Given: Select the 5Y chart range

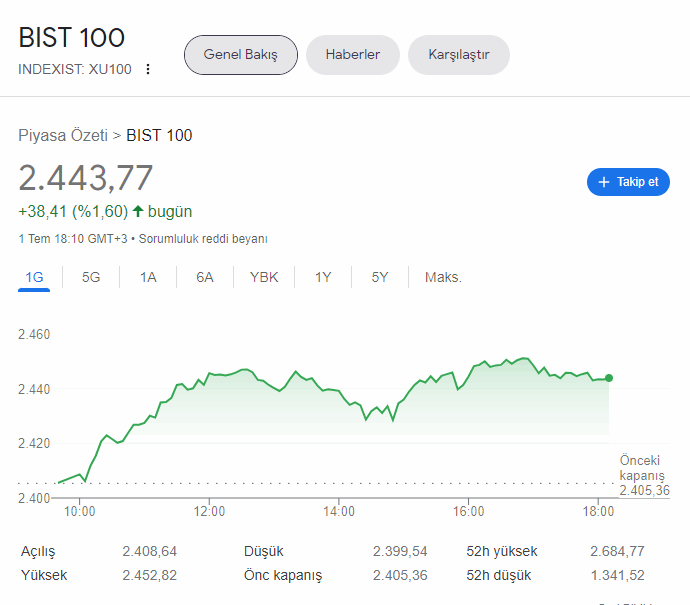Looking at the screenshot, I should [x=380, y=277].
